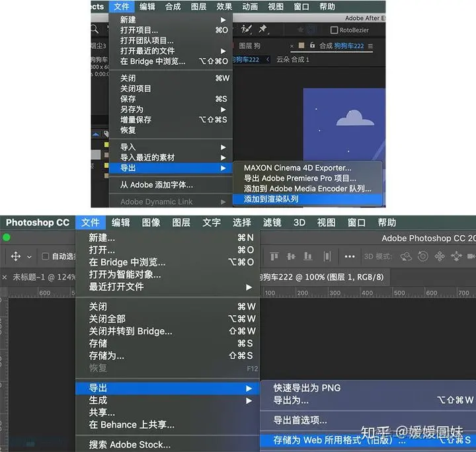The width and height of the screenshot is (476, 452).
Task: Open the Move tool preset dropdown chevron
Action: click(x=29, y=257)
